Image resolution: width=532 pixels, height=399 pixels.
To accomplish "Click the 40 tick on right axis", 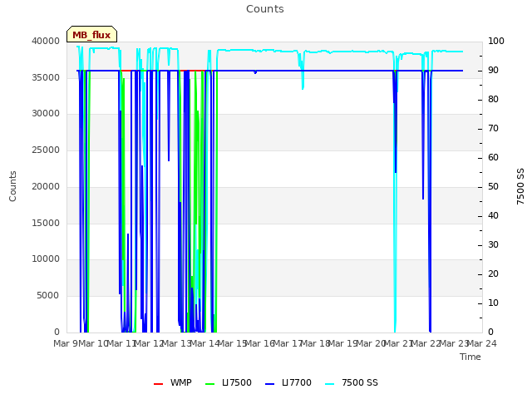I will [493, 216].
